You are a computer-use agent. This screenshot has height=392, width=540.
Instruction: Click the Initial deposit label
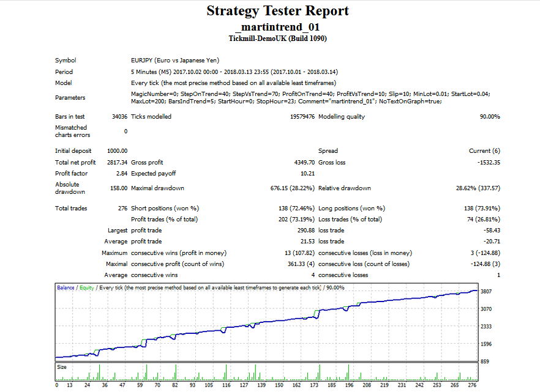(x=73, y=150)
